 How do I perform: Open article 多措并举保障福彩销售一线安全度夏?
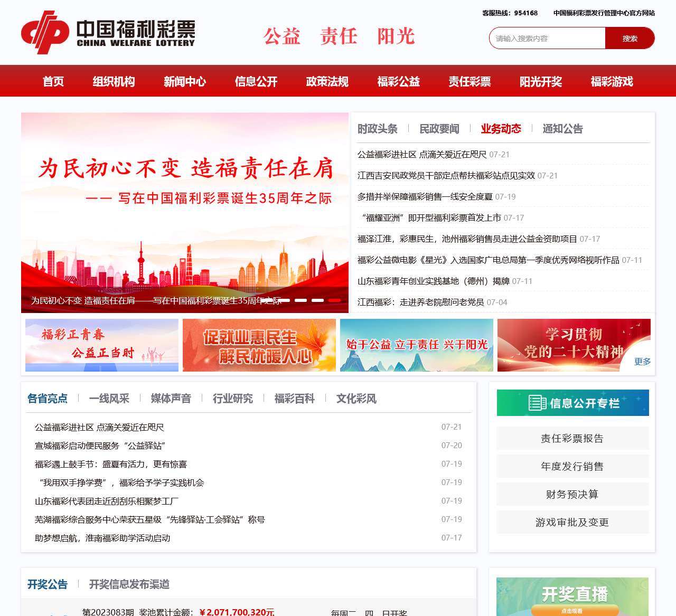pyautogui.click(x=425, y=196)
